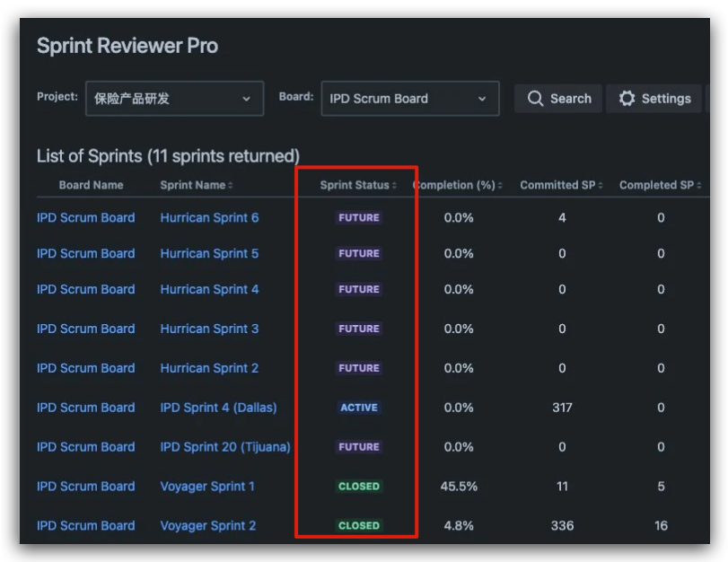Sort by Sprint Status column
The image size is (728, 562).
[x=358, y=185]
